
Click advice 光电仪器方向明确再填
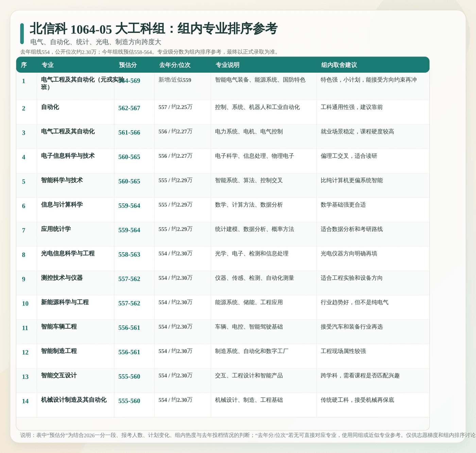click(x=349, y=254)
